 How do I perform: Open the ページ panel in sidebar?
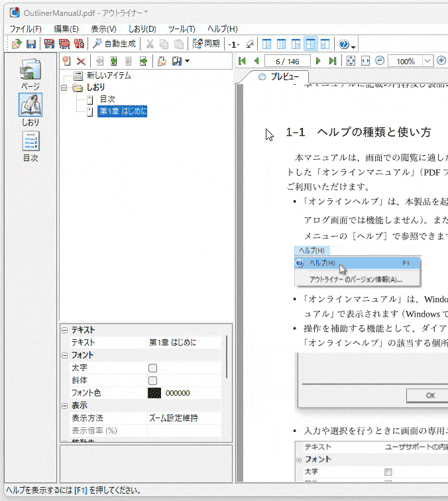click(30, 74)
